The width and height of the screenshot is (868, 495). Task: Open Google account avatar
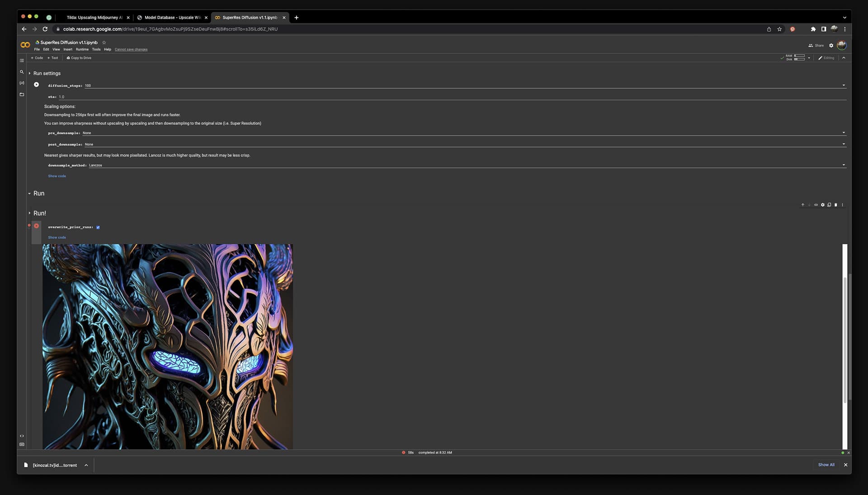(841, 45)
